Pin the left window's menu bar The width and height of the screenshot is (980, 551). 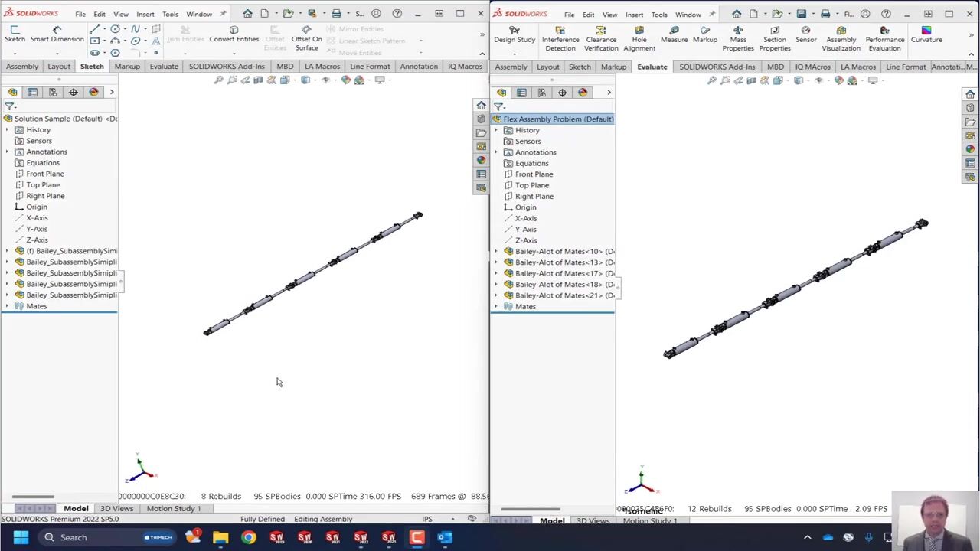click(223, 14)
